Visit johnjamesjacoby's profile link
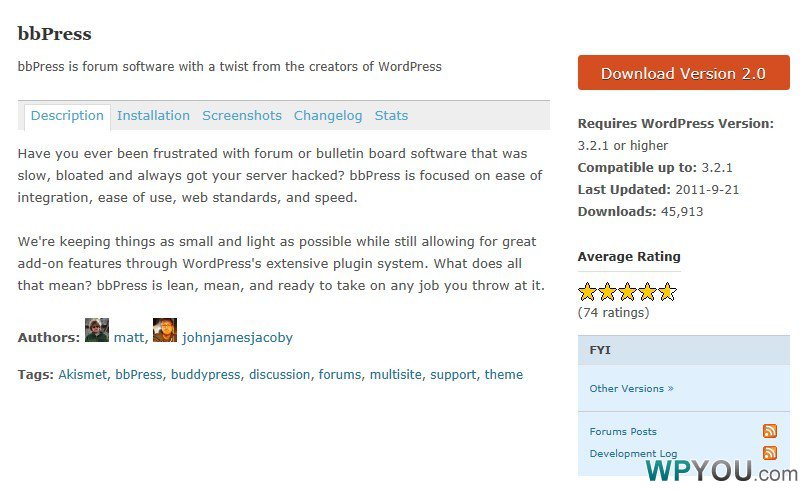805x490 pixels. pos(237,338)
